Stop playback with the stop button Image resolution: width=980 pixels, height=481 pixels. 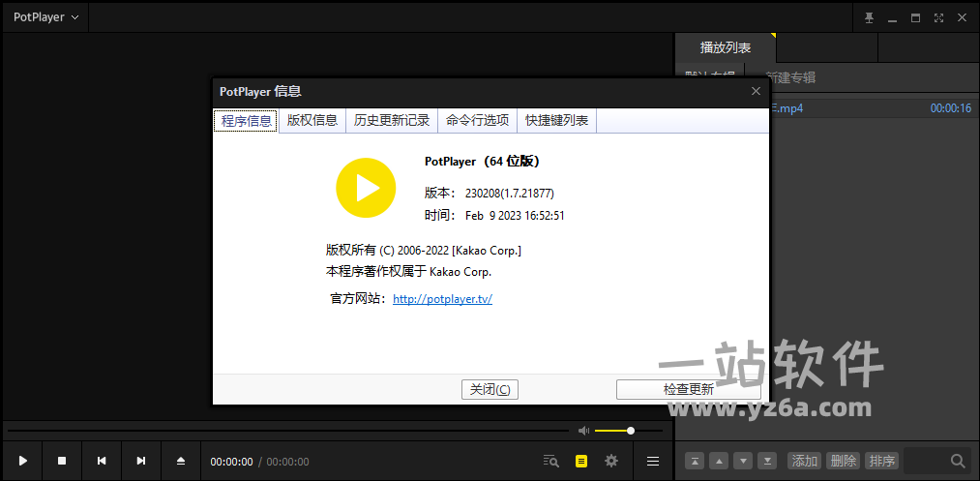tap(62, 461)
